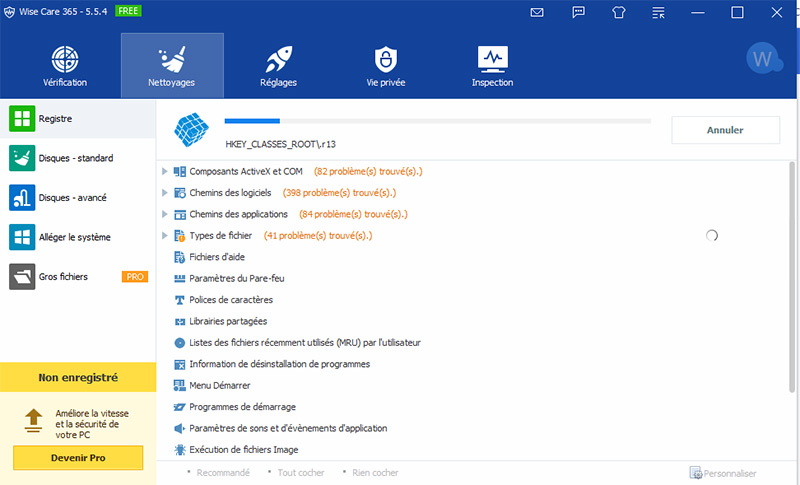
Task: Select the Fichiers d'aide row label
Action: click(217, 257)
